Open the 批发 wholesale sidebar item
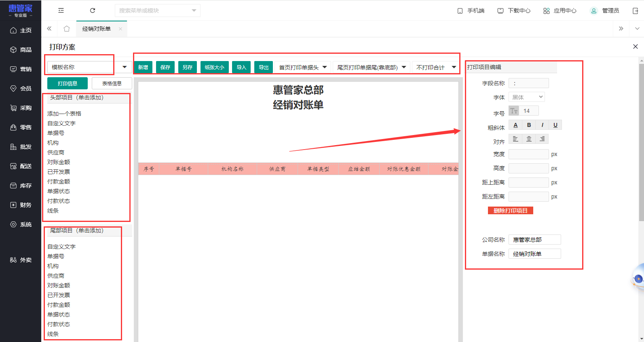 (21, 147)
